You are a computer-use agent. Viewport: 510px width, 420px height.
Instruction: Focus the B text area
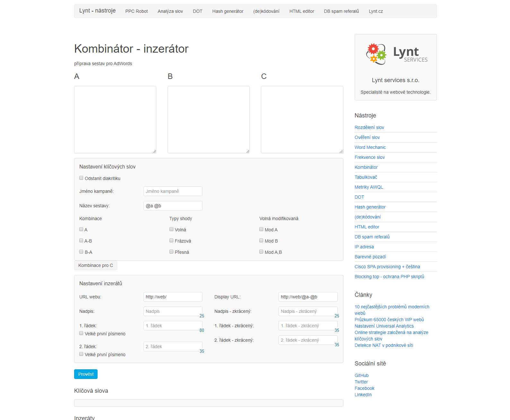coord(209,120)
